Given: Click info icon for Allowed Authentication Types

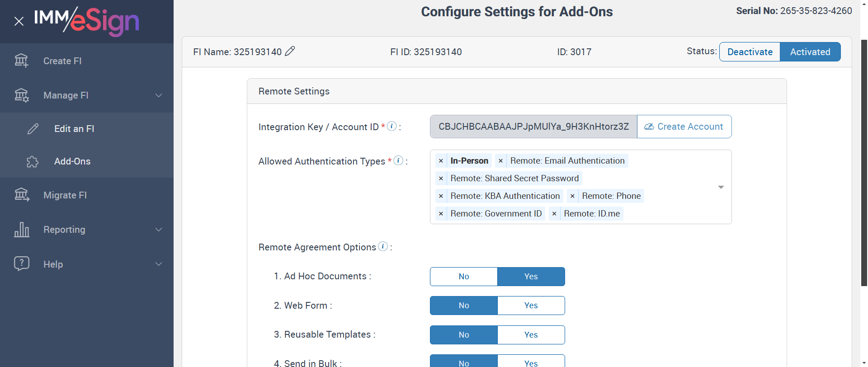Looking at the screenshot, I should pyautogui.click(x=398, y=160).
